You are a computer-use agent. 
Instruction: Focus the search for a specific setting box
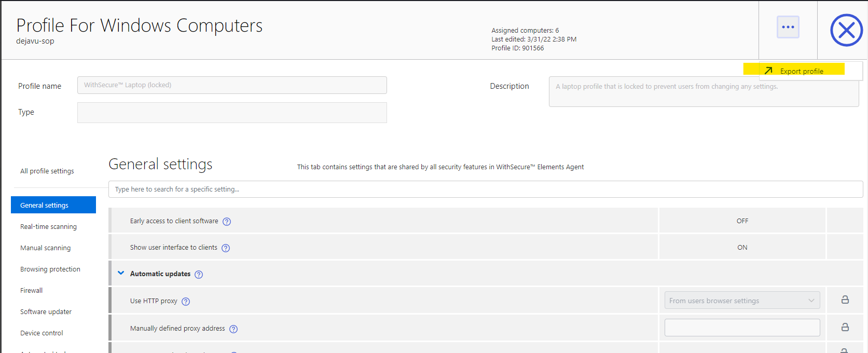486,189
